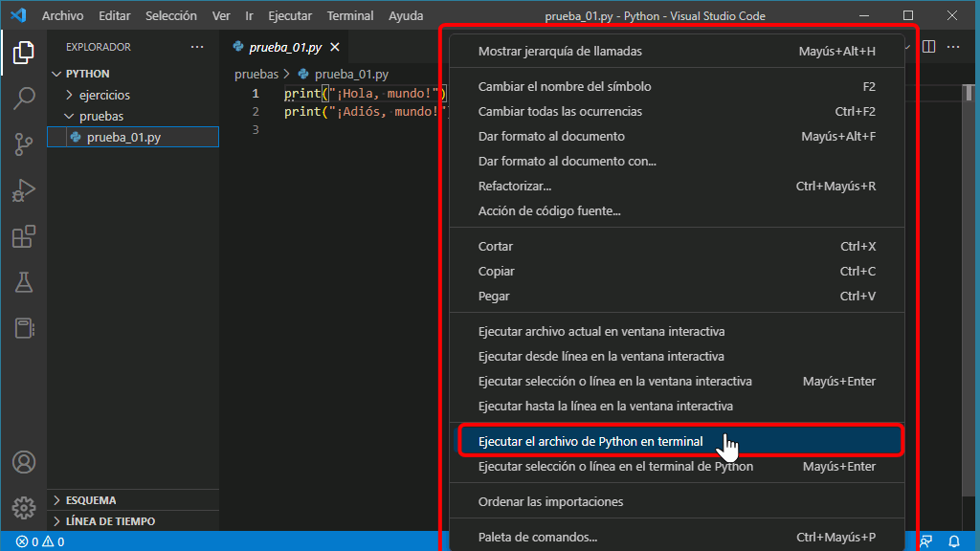Open the Editar menu

click(115, 15)
